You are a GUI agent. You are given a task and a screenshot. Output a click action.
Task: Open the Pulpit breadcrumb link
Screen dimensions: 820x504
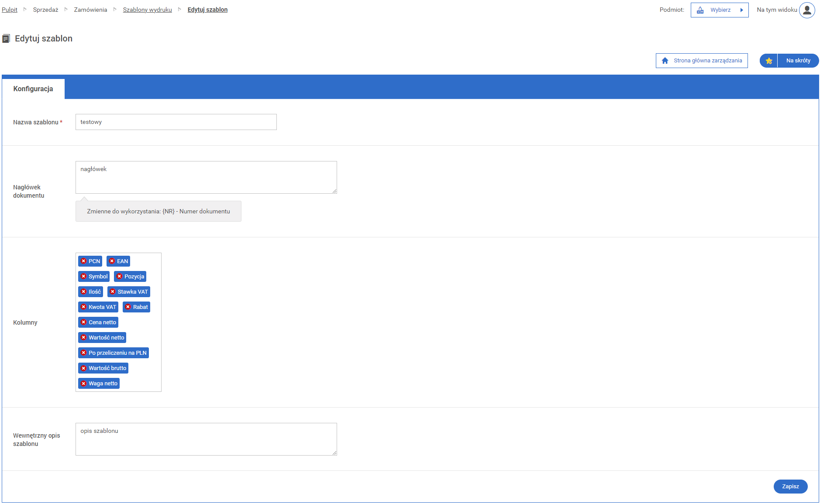pyautogui.click(x=10, y=10)
